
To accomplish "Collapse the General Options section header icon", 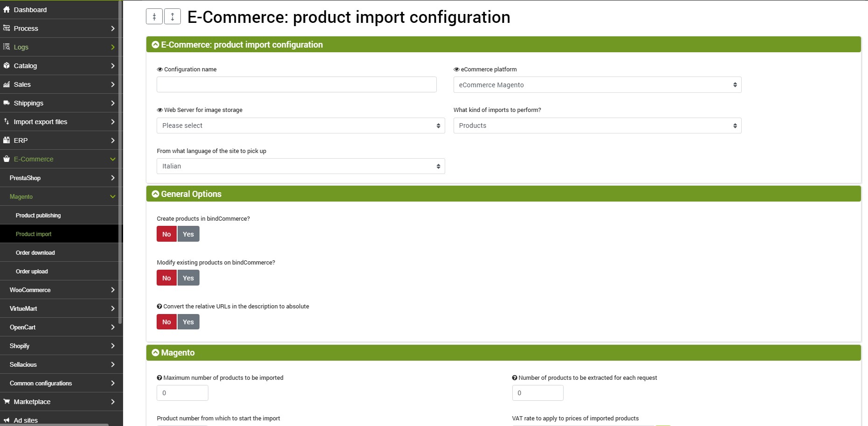I will click(x=156, y=194).
